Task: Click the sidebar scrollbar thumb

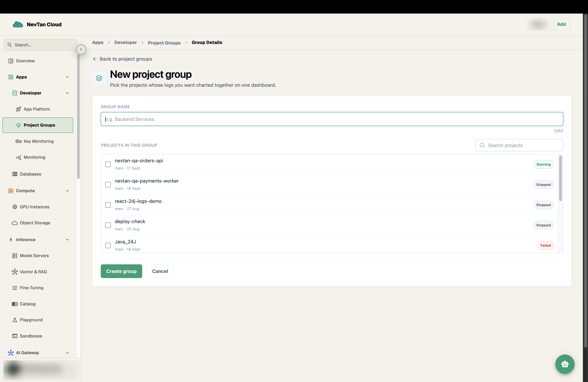Action: [x=78, y=116]
